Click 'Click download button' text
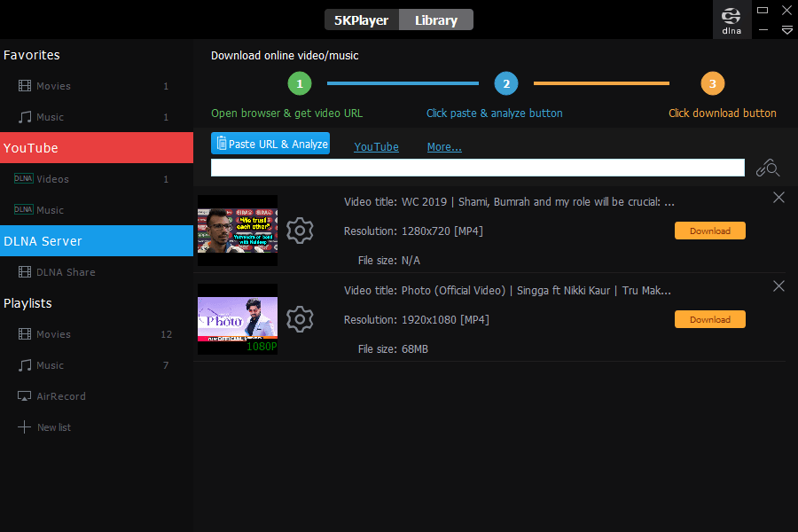Viewport: 798px width, 532px height. click(x=722, y=113)
